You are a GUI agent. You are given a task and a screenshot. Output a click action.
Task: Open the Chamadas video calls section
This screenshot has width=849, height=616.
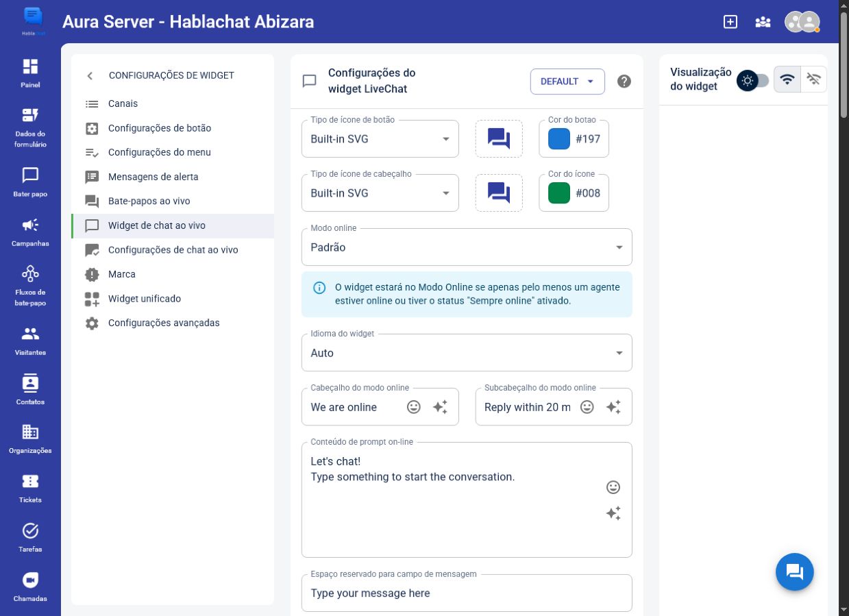(30, 587)
